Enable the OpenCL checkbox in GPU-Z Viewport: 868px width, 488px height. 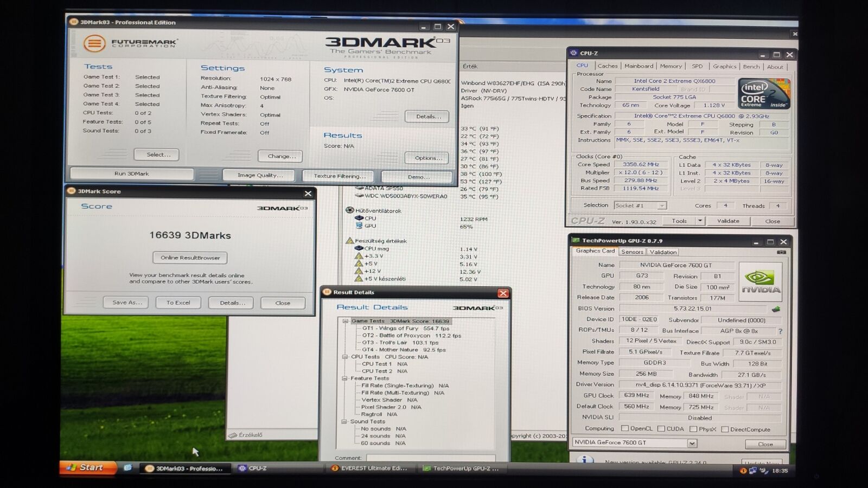point(624,429)
